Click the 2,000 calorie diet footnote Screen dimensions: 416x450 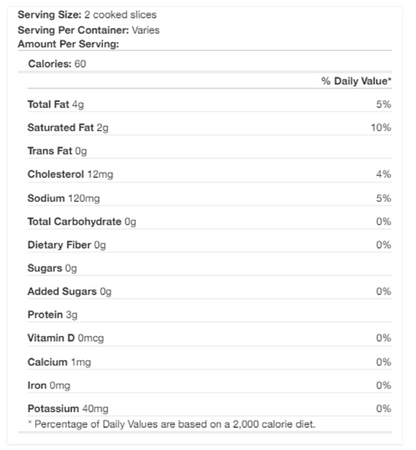pyautogui.click(x=172, y=424)
